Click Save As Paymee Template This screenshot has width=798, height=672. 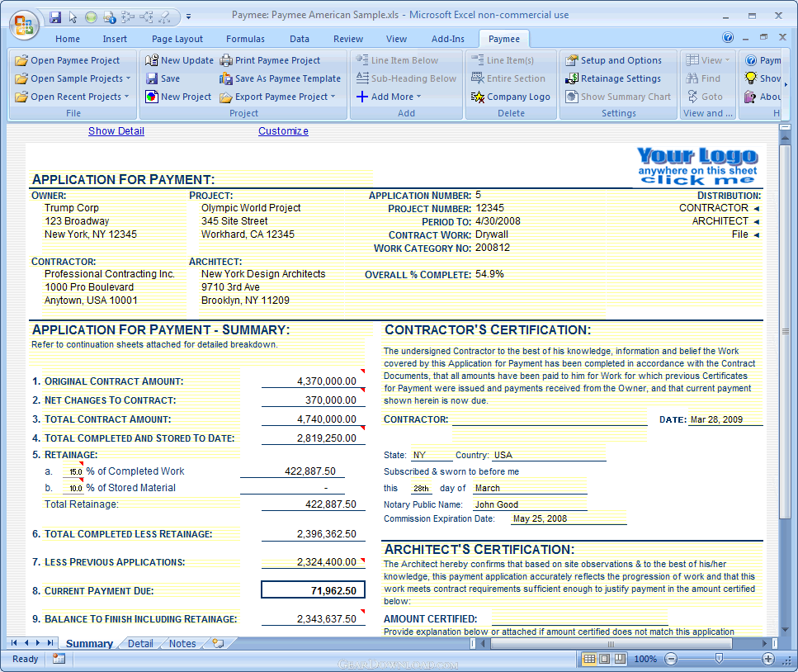[280, 79]
